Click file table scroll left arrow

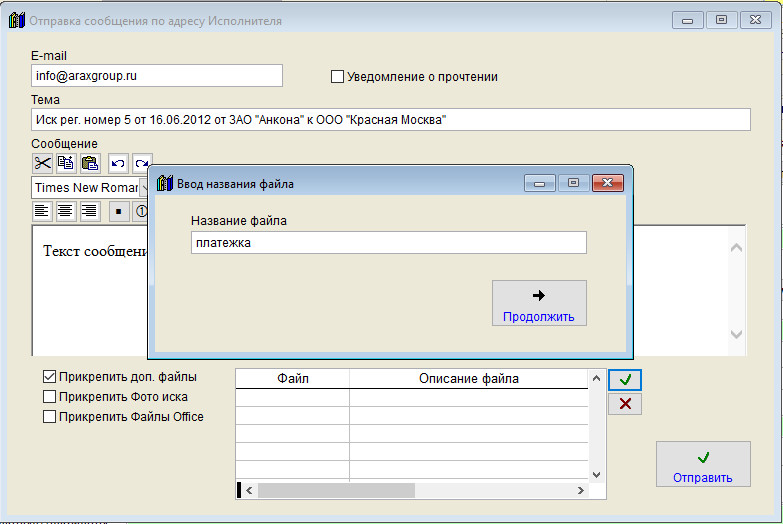(x=249, y=491)
